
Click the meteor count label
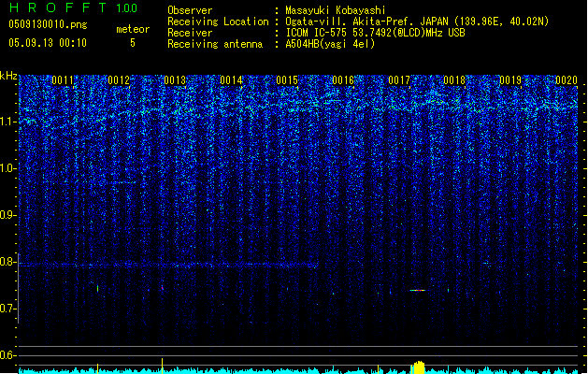(133, 29)
